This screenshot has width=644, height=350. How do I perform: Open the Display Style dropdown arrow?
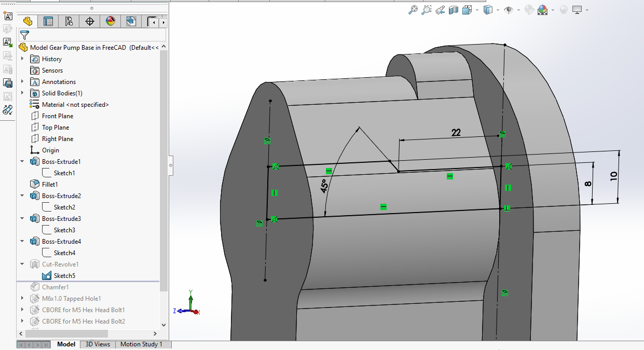(498, 10)
